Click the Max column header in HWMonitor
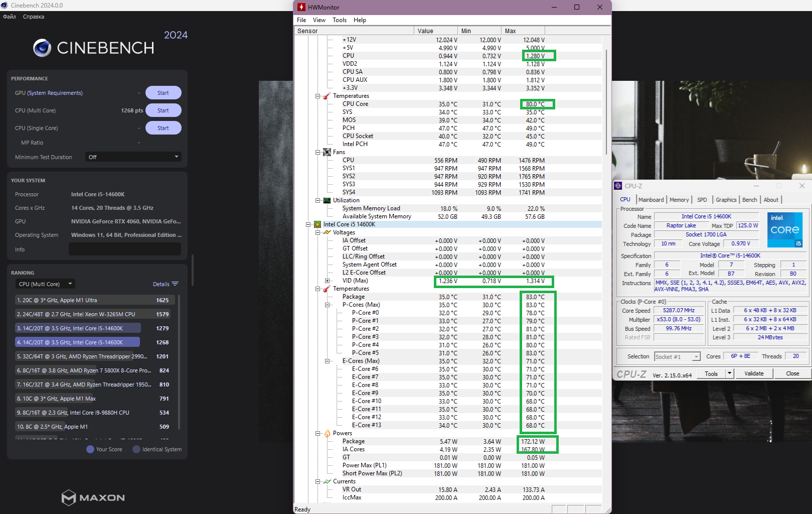This screenshot has height=514, width=812. point(523,31)
